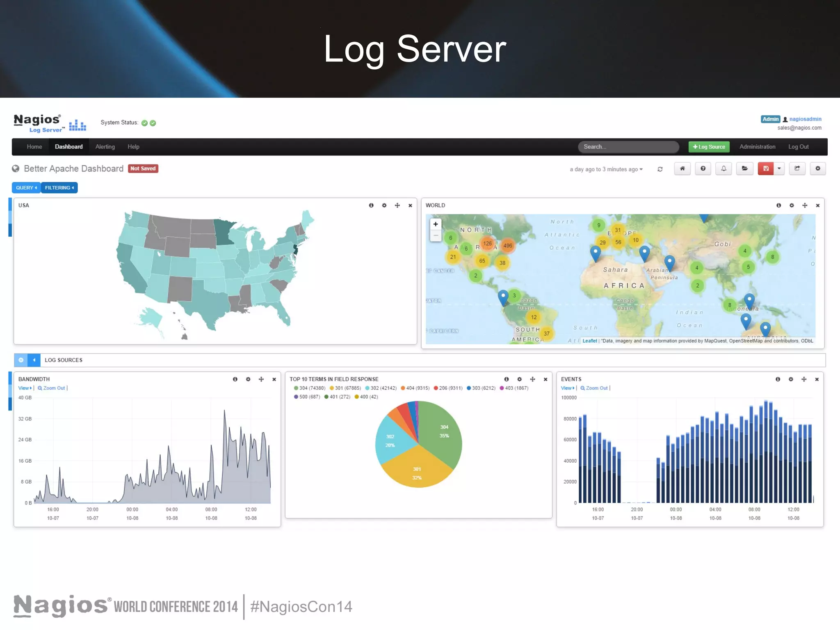Screen dimensions: 840x630
Task: Click the Log Source button
Action: tap(709, 147)
